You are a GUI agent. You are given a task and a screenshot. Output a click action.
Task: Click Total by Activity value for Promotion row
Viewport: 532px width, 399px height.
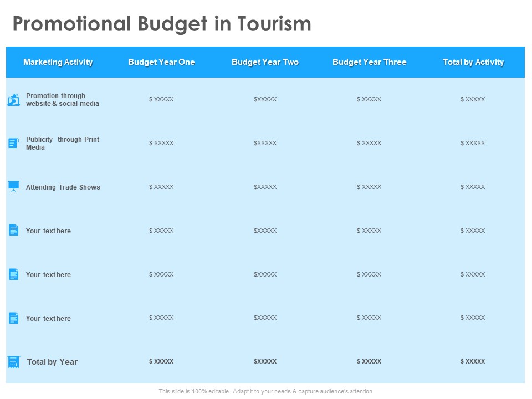click(x=473, y=99)
